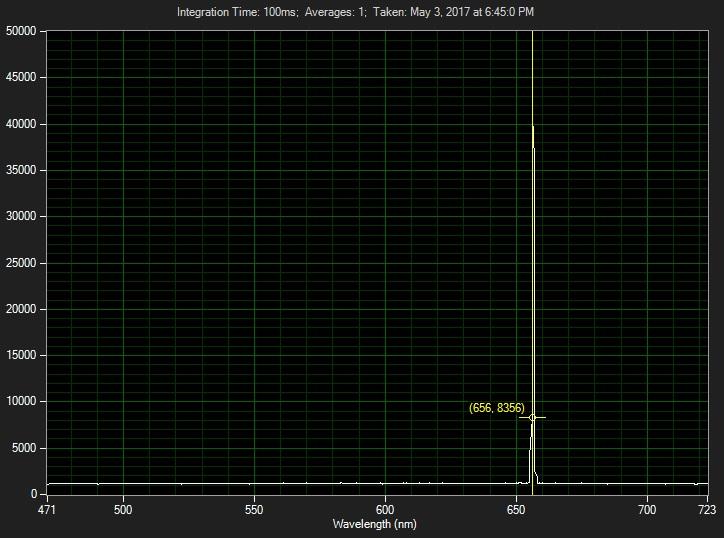Click the 550 wavelength tick label

click(x=254, y=510)
